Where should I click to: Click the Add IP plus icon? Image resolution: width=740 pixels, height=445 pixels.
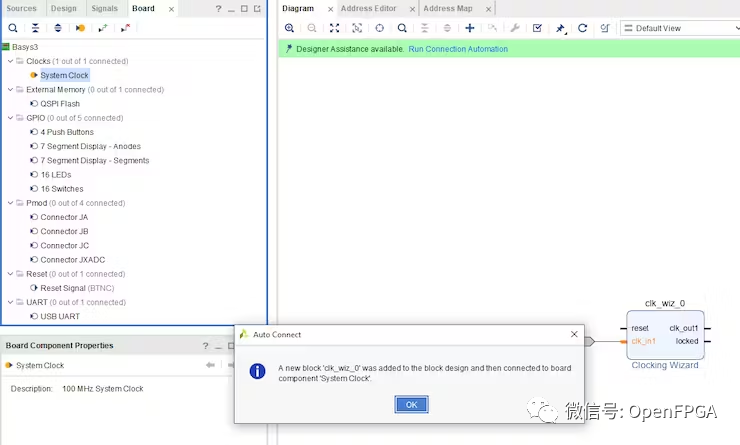pyautogui.click(x=470, y=28)
